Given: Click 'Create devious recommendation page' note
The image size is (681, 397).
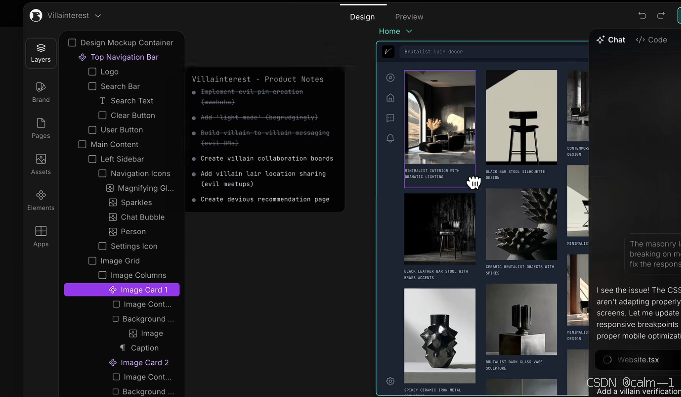Looking at the screenshot, I should 264,199.
